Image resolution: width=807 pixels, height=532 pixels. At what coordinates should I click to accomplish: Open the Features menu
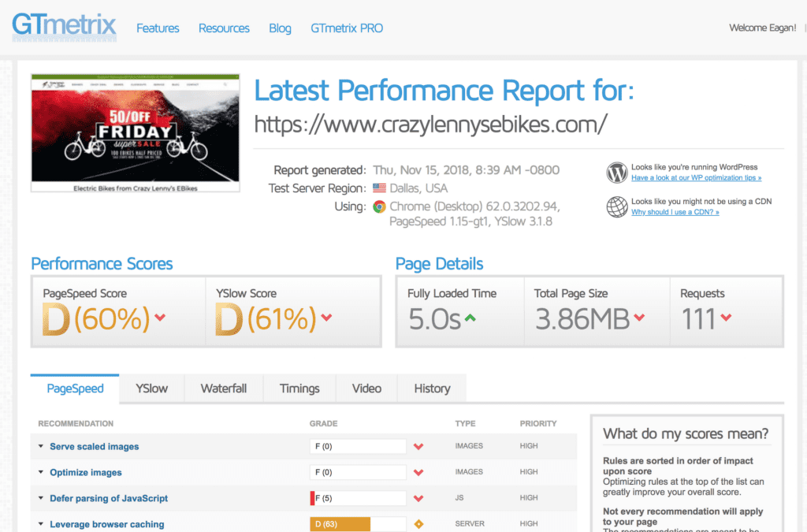click(158, 28)
